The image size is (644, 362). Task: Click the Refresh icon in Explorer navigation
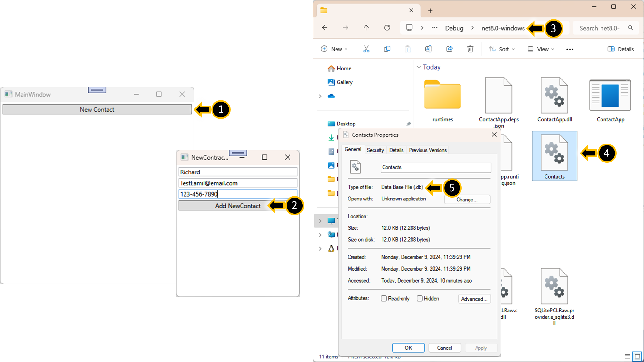coord(387,28)
